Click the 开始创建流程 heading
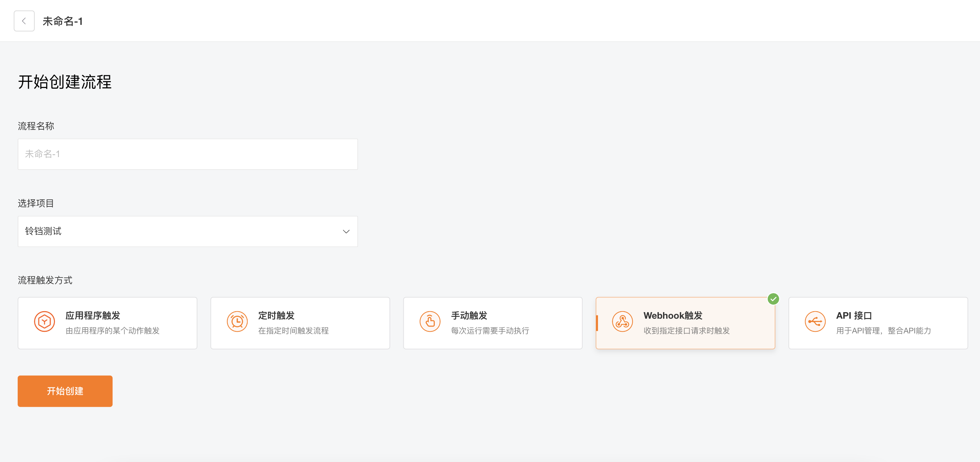Viewport: 980px width, 462px height. tap(65, 82)
